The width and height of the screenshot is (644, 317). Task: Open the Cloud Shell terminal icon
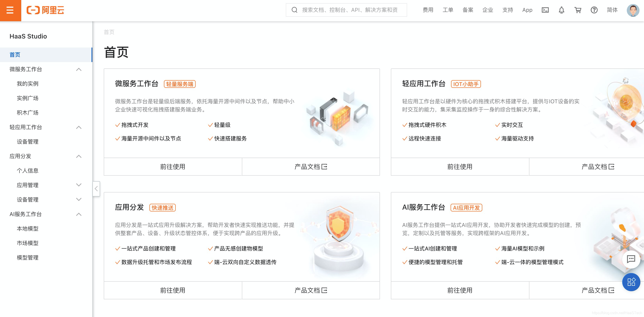coord(545,10)
